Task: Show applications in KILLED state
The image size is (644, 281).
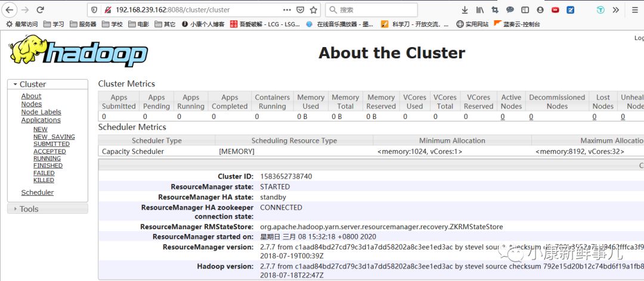Action: [x=44, y=180]
